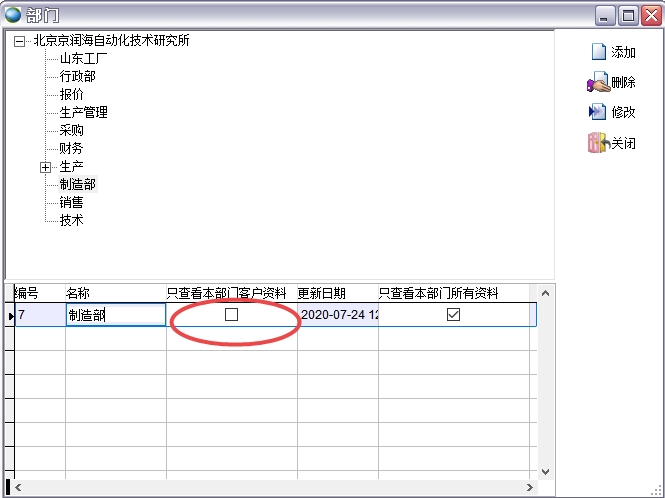Maximize the 部门 window
665x498 pixels.
pos(628,15)
